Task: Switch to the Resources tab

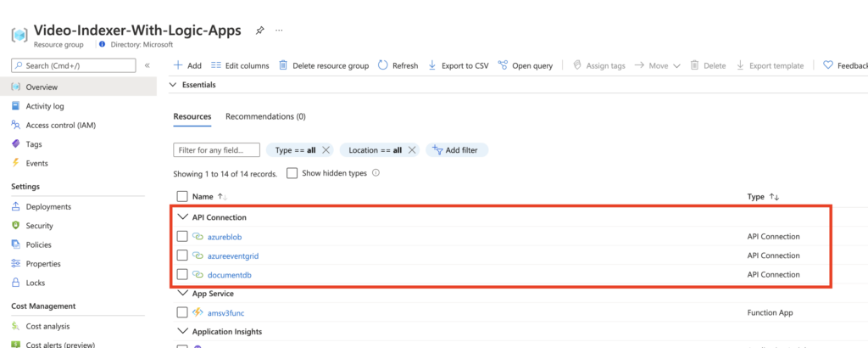Action: click(192, 117)
